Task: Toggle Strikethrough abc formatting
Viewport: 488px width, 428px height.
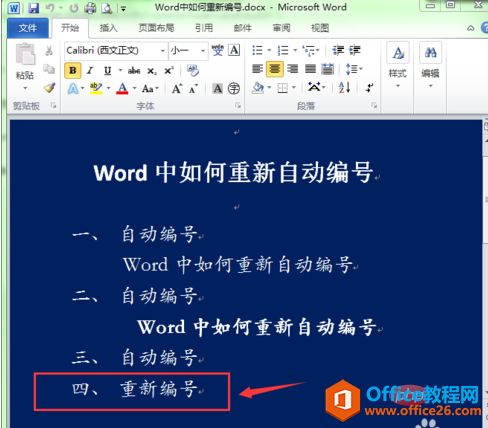Action: (134, 70)
